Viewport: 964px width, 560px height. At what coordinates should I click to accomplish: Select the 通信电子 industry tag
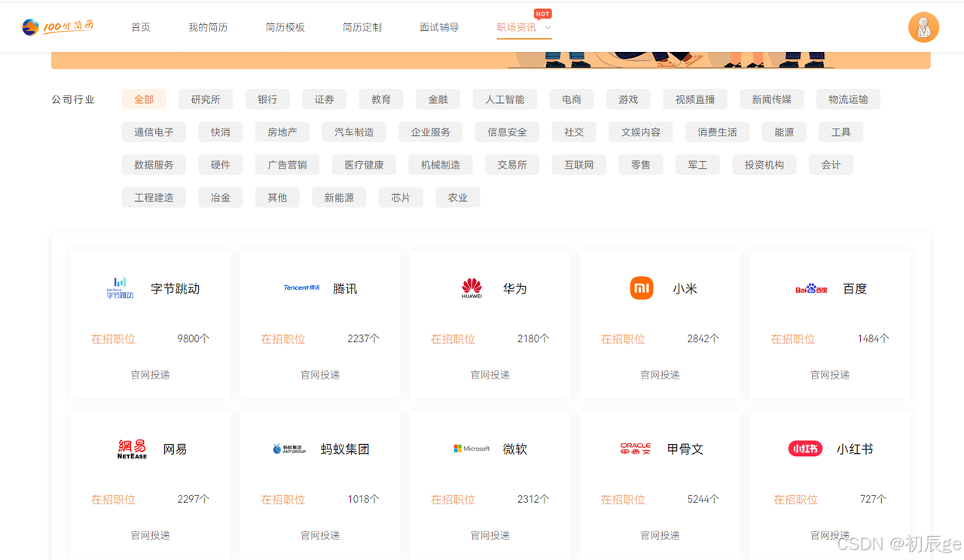coord(154,132)
